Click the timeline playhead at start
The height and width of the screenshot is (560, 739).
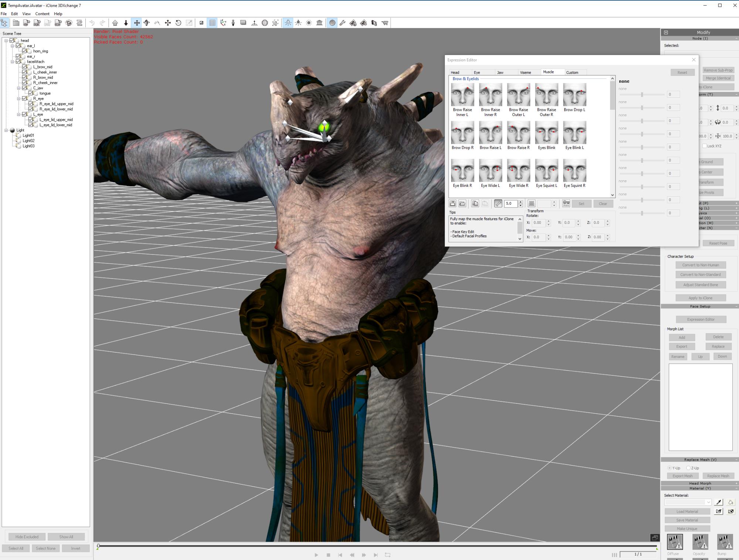pyautogui.click(x=98, y=546)
